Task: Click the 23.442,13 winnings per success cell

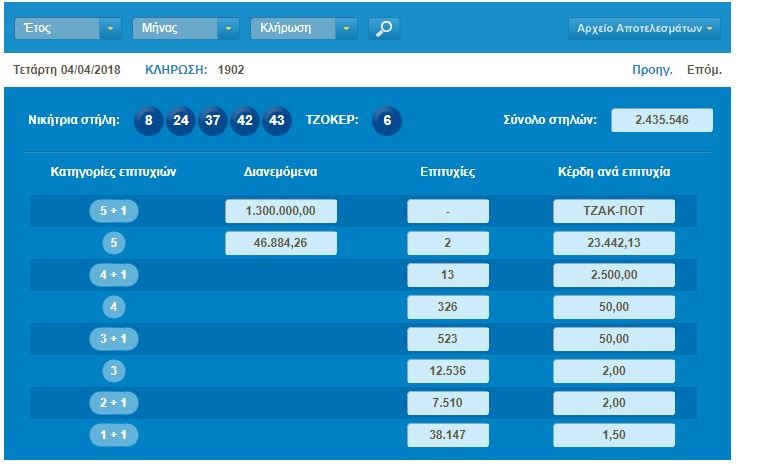Action: click(614, 244)
